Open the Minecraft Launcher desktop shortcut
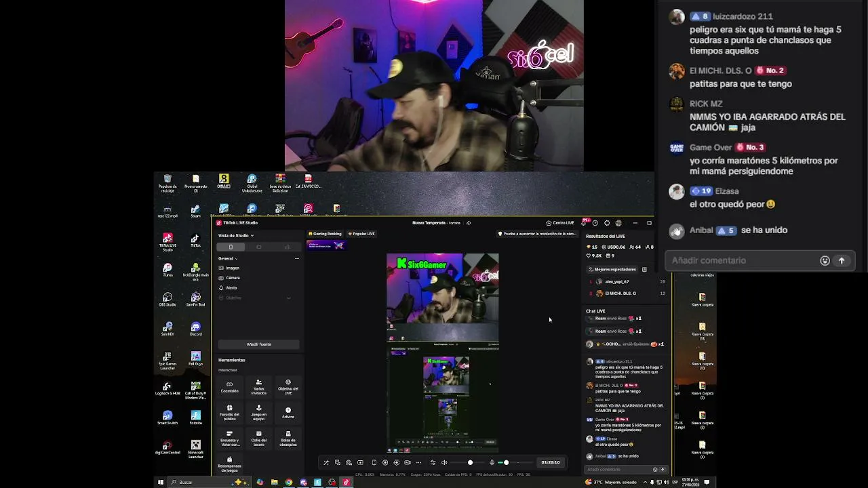 196,449
